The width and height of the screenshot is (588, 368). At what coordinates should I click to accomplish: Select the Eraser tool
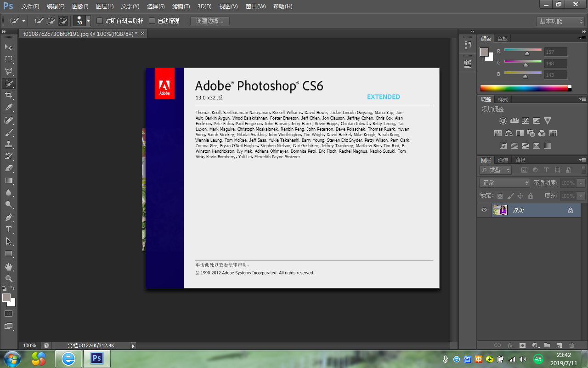pos(9,168)
